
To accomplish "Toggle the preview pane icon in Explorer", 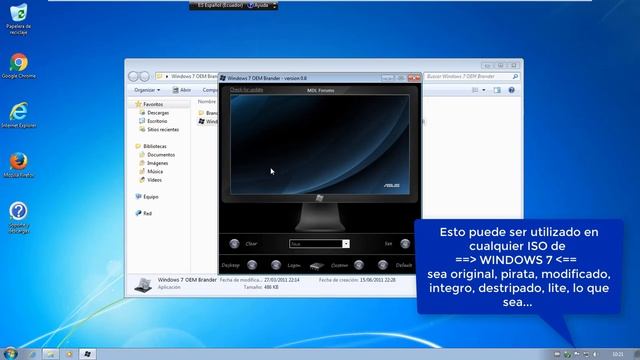I will tap(497, 90).
